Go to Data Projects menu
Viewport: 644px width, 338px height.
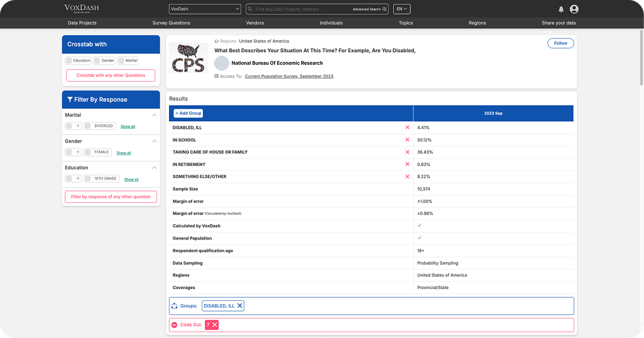pyautogui.click(x=82, y=23)
